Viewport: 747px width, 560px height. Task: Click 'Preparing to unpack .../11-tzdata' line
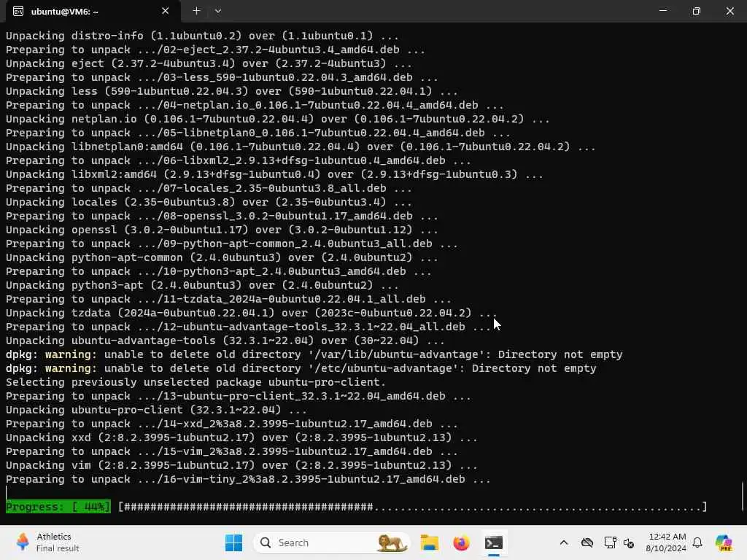228,298
